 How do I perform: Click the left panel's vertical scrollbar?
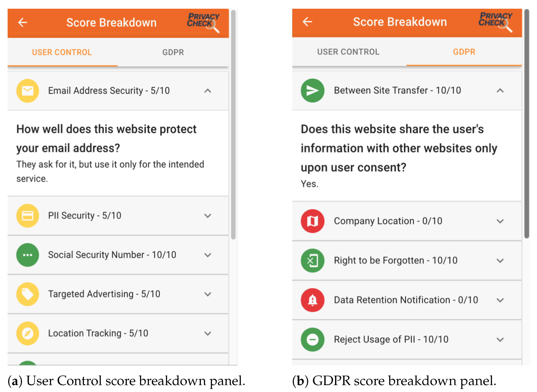[233, 123]
